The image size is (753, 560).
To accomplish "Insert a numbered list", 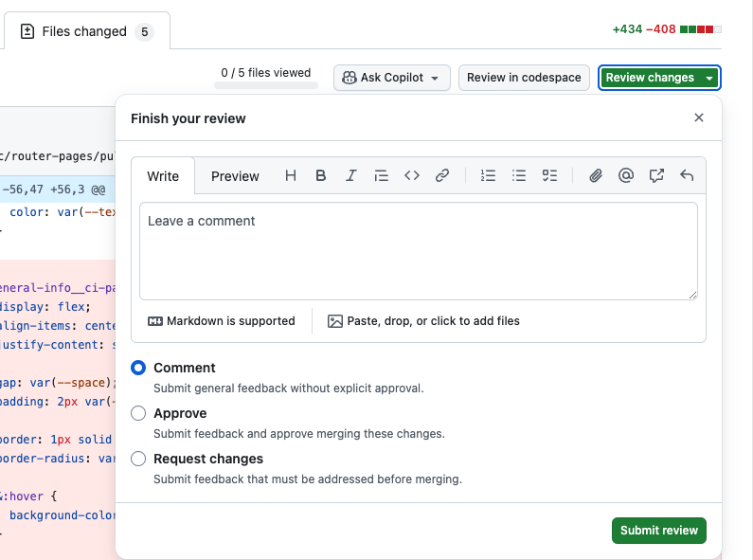I will tap(488, 176).
